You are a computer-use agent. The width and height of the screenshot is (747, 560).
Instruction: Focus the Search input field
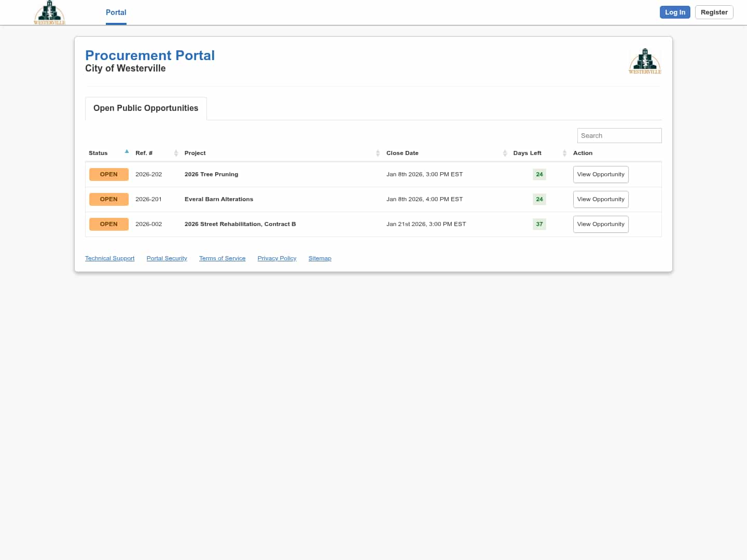(x=619, y=136)
